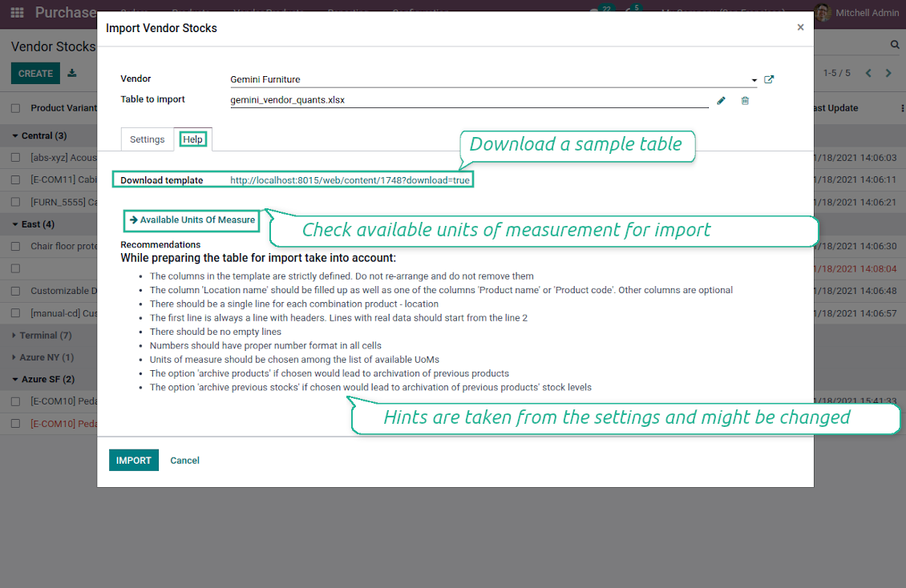906x588 pixels.
Task: Switch to the Settings tab
Action: coord(148,139)
